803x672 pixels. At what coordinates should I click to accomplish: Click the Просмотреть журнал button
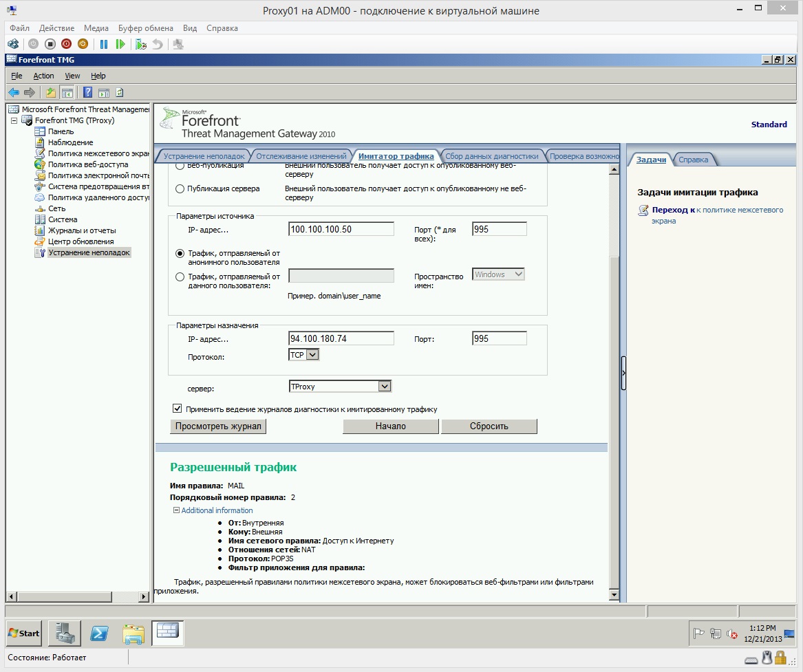(x=218, y=426)
